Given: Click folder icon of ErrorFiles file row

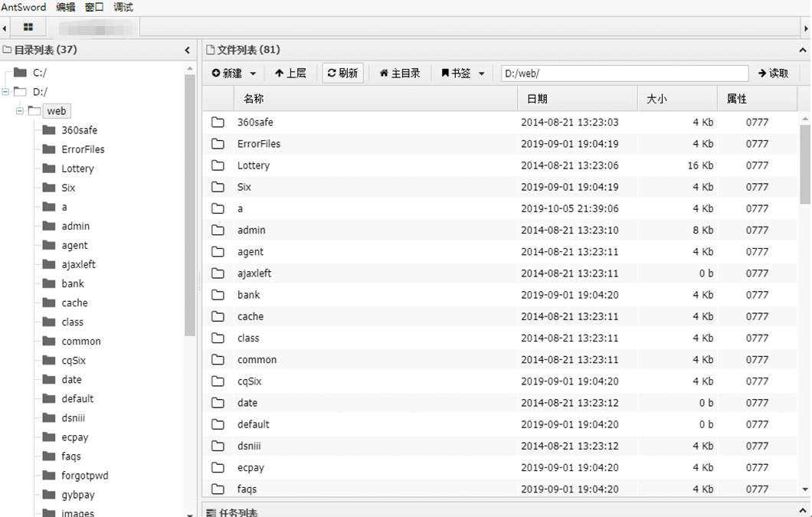Looking at the screenshot, I should (218, 143).
